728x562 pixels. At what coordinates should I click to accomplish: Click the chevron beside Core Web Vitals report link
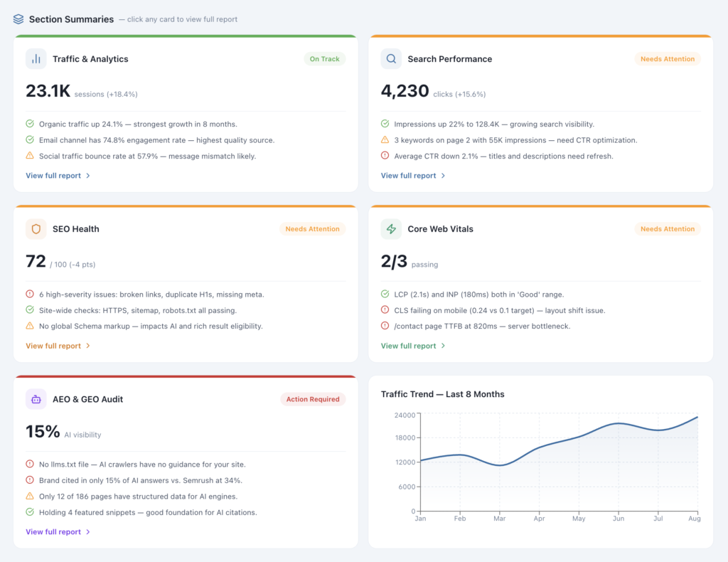coord(443,346)
